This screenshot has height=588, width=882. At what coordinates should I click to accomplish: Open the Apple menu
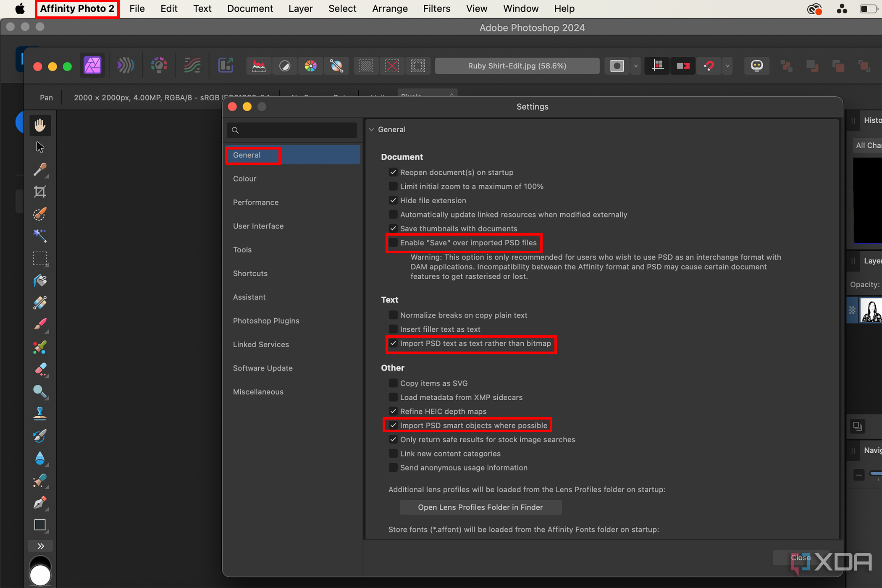[20, 8]
